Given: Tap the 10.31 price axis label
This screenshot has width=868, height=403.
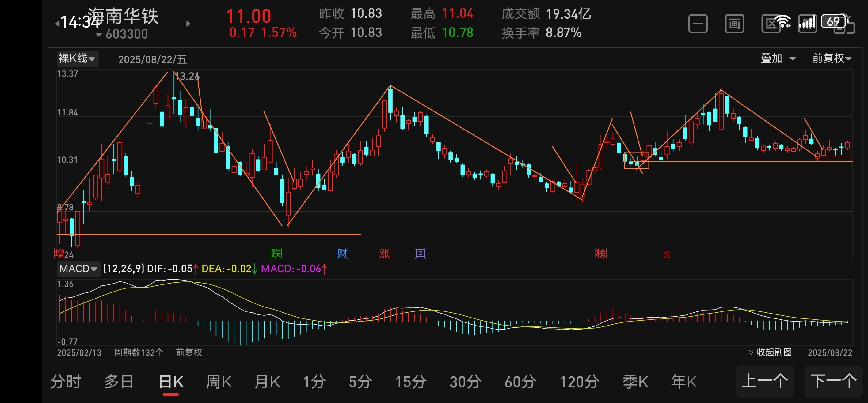Looking at the screenshot, I should [67, 160].
